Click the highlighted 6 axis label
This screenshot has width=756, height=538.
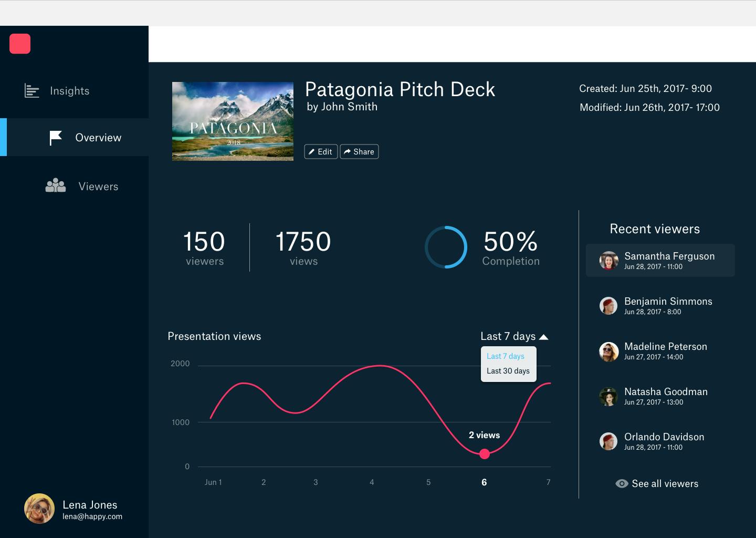(x=484, y=482)
